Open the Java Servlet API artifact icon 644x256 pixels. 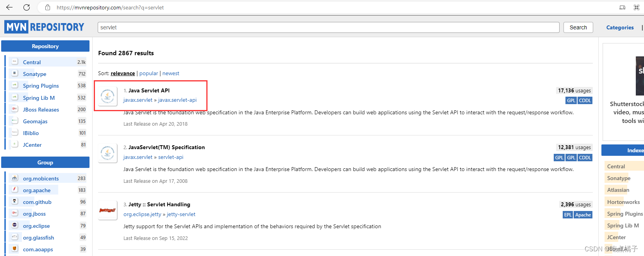tap(107, 96)
